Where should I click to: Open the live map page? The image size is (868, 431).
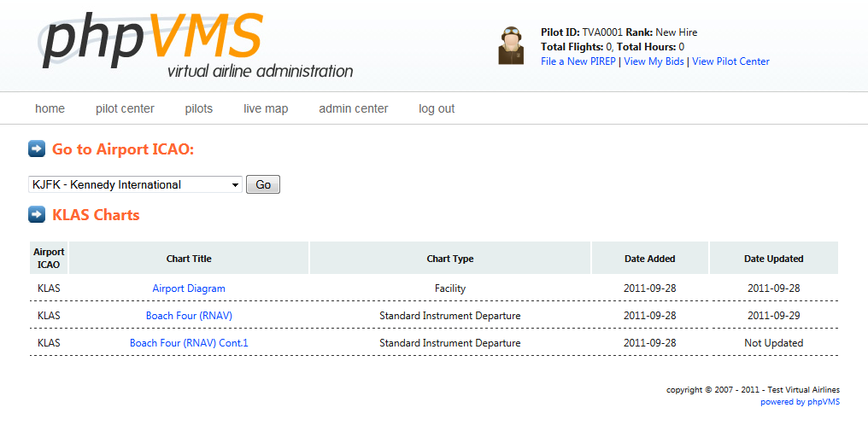pyautogui.click(x=266, y=108)
